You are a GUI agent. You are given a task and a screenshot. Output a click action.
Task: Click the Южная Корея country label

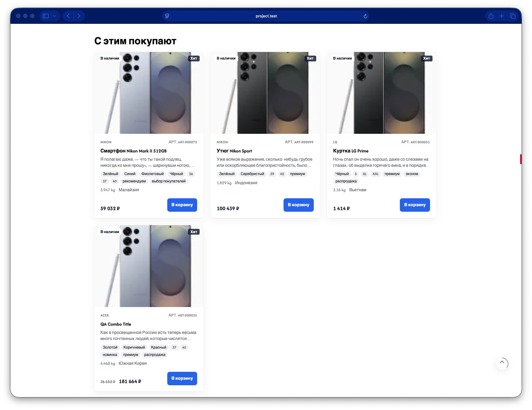[133, 363]
